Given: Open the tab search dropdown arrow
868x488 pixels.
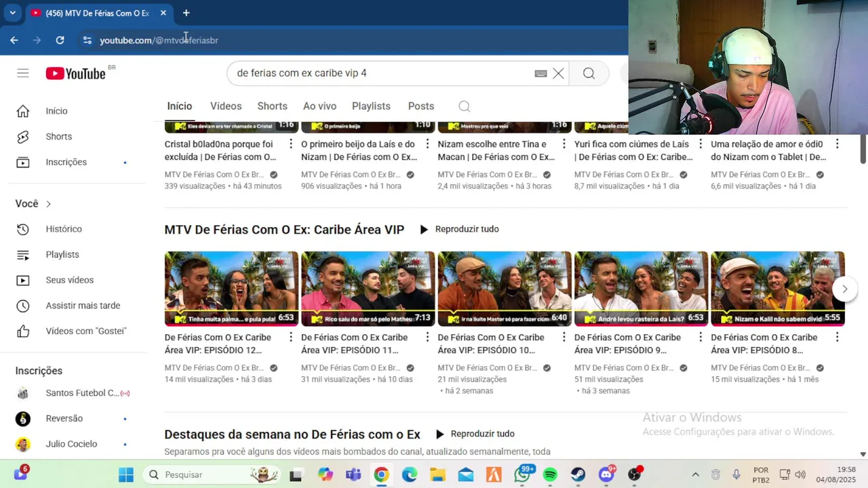Looking at the screenshot, I should pos(12,13).
